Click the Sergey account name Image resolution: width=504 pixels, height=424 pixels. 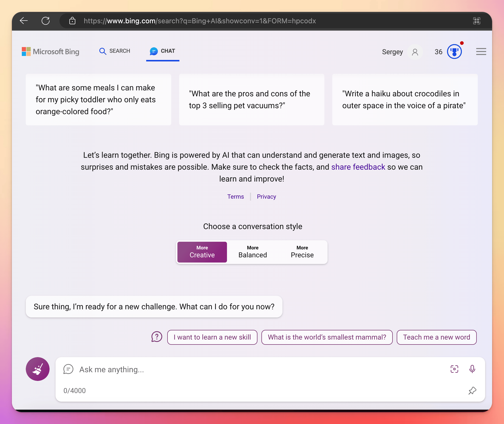coord(392,52)
